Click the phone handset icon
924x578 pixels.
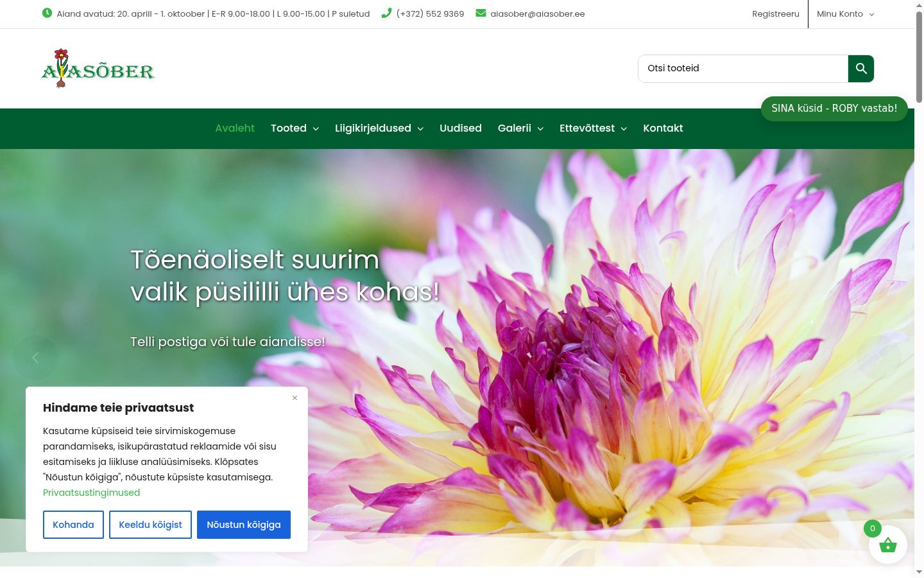click(386, 13)
